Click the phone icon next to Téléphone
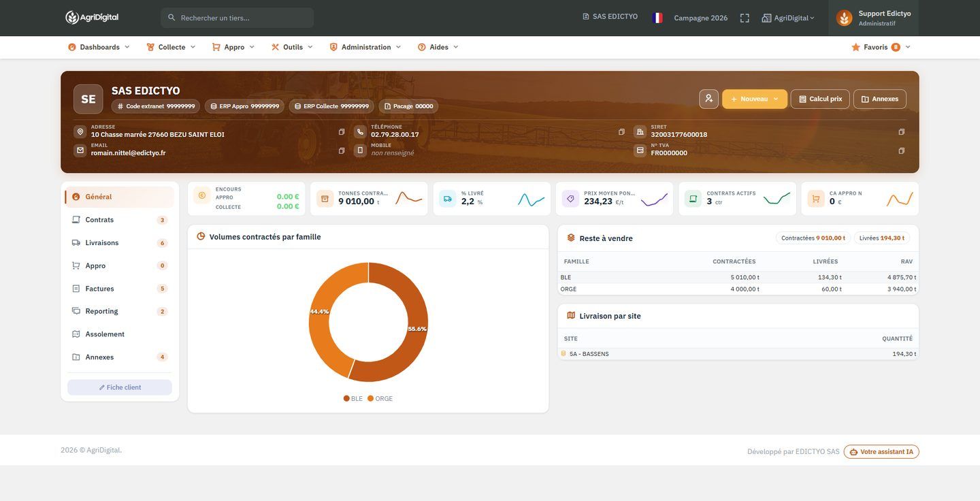Image resolution: width=980 pixels, height=501 pixels. point(360,132)
